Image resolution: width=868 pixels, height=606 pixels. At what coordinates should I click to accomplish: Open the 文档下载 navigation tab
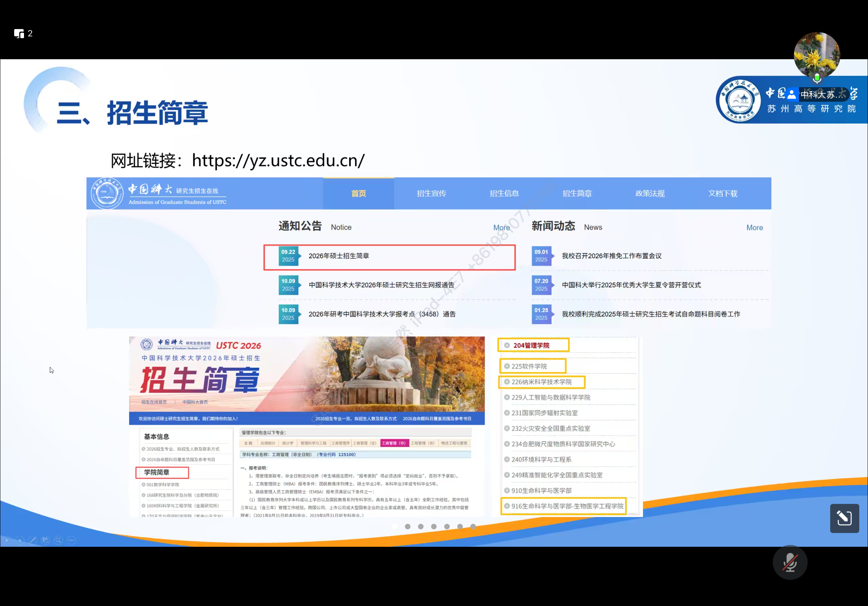(x=723, y=193)
